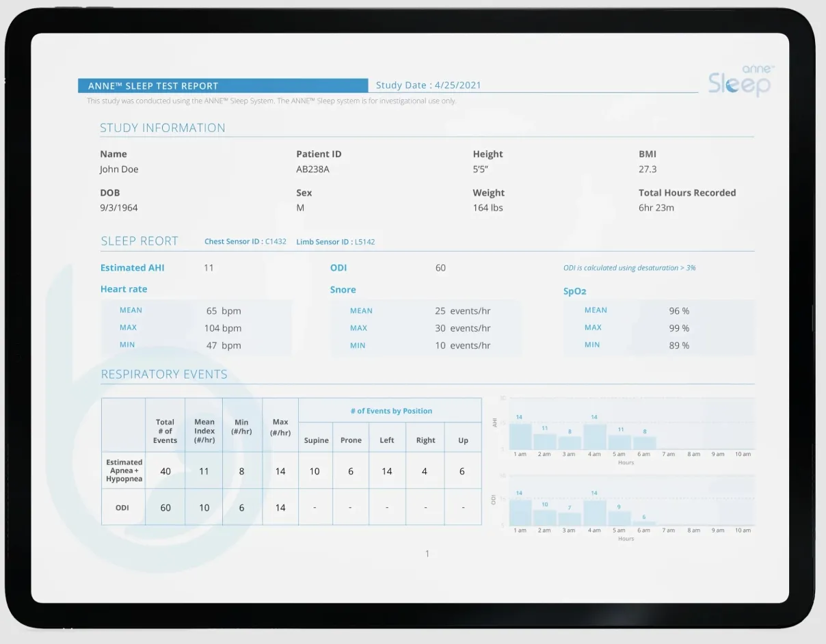Click the Patient ID value AB238A
Screen dimensions: 826x644
[312, 170]
